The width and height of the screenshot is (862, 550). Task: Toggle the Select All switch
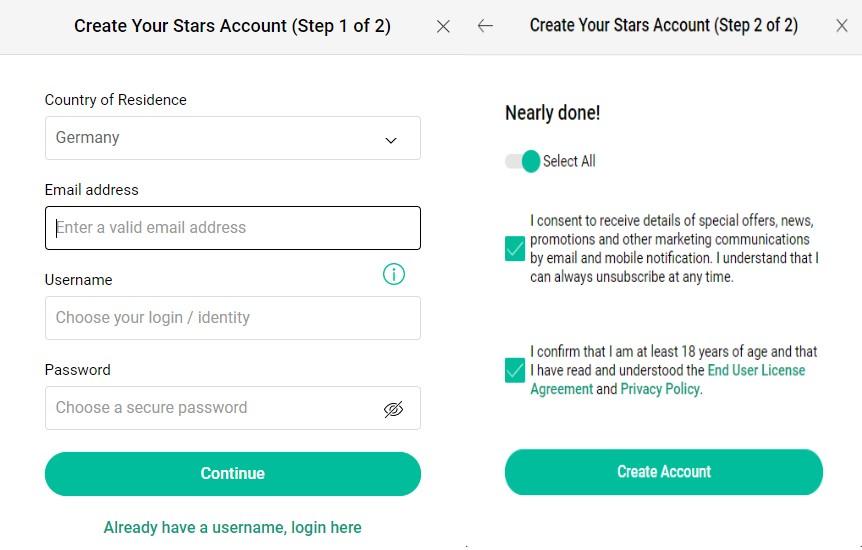point(522,161)
